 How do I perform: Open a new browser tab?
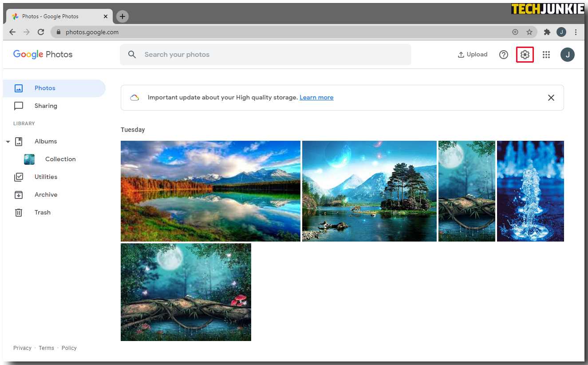(122, 16)
